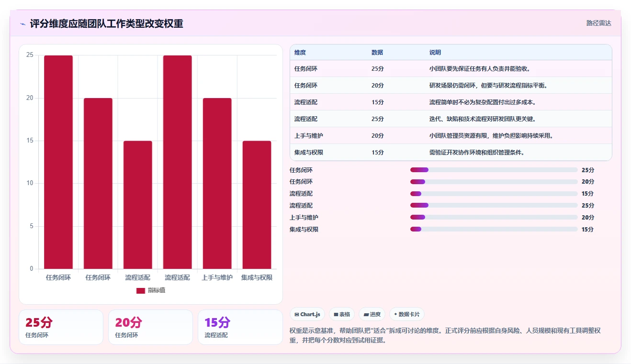Click the y-axis tick value 10
Viewport: 631px width, 364px height.
pos(30,183)
